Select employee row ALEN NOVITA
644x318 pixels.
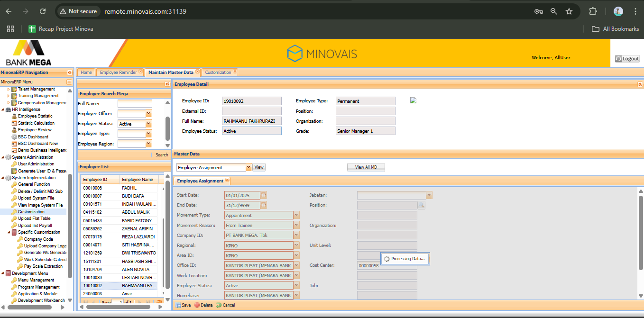119,269
